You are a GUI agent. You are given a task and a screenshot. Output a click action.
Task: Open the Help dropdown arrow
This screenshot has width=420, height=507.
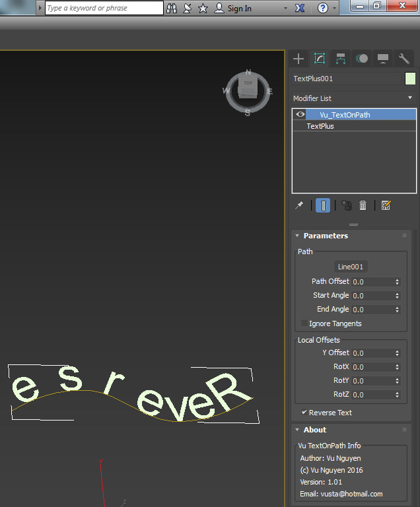pyautogui.click(x=334, y=8)
